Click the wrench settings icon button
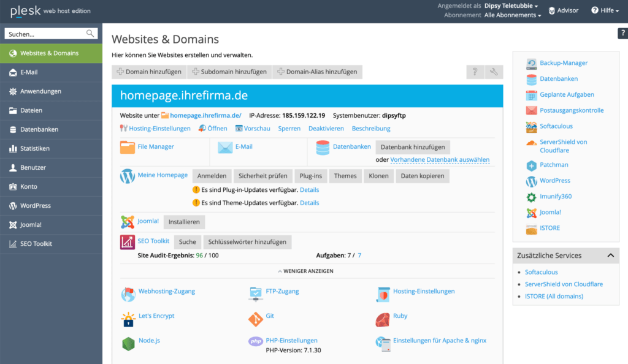628x364 pixels. 494,72
